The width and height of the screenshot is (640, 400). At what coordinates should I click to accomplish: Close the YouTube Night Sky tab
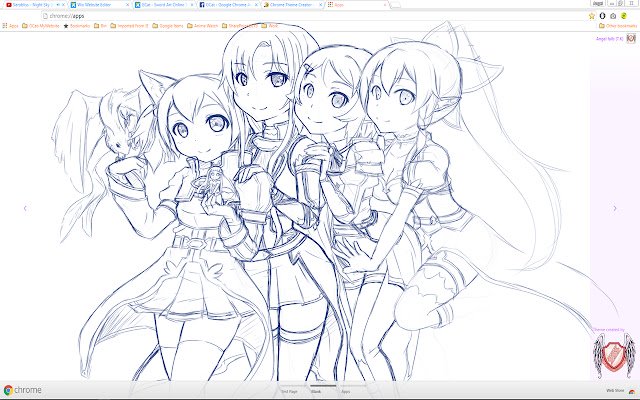pos(63,5)
